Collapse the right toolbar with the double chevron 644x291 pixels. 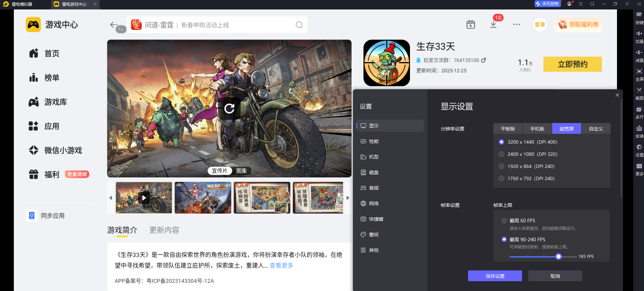point(639,4)
